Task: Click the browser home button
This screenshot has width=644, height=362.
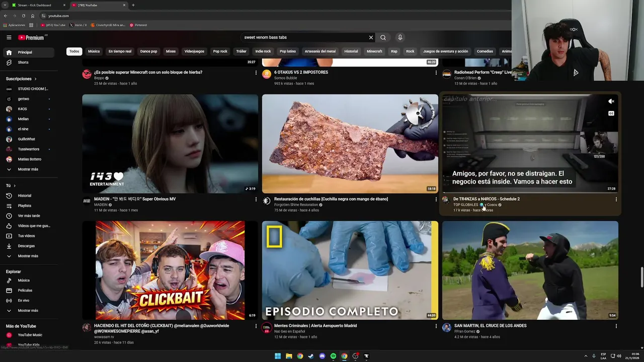Action: 33,16
